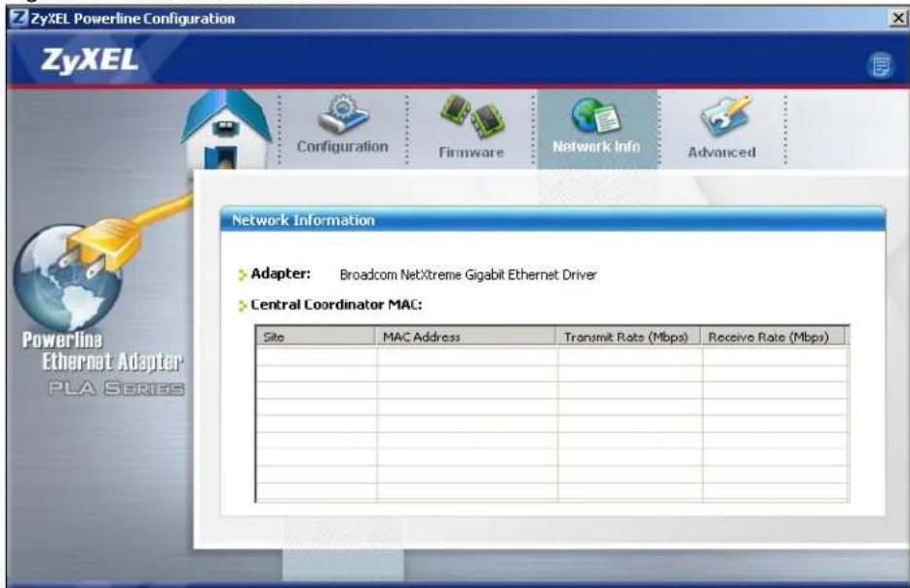Sort table by Site column header
910x588 pixels.
316,337
